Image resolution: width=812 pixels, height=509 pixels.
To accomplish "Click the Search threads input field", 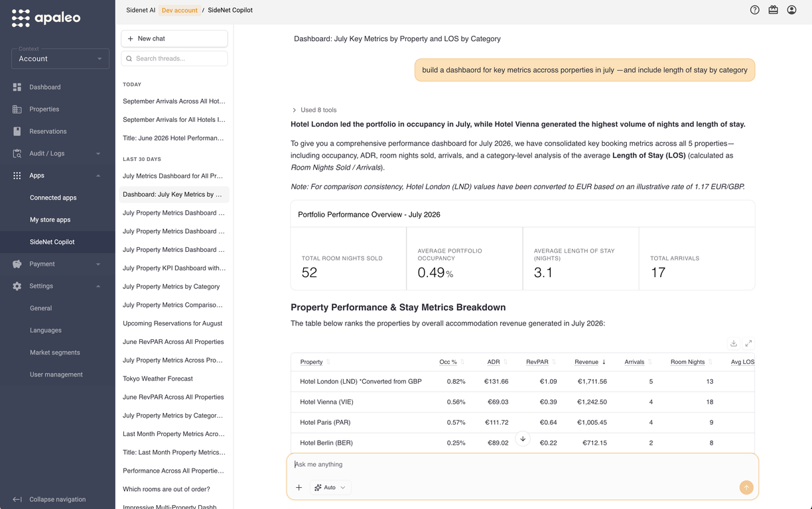I will point(174,58).
